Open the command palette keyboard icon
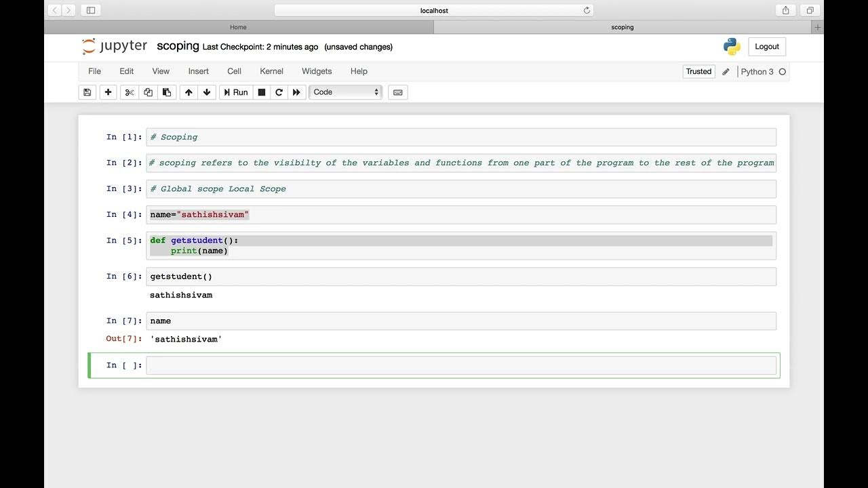868x488 pixels. click(398, 92)
